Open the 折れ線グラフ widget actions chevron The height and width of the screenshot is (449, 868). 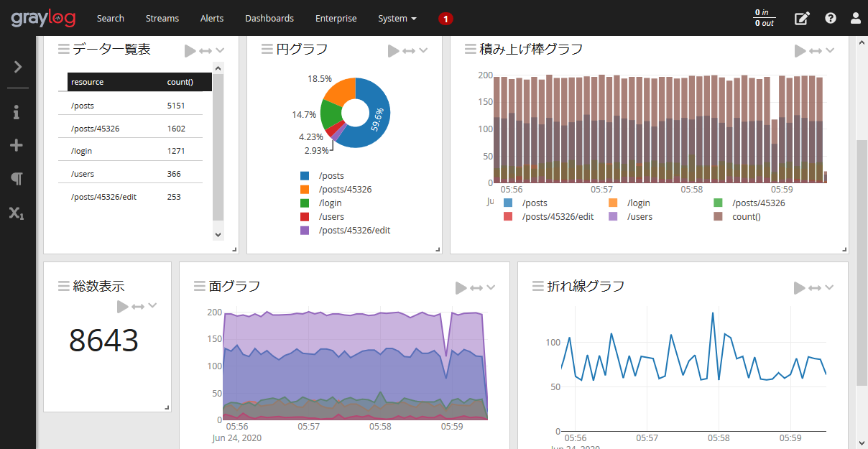pos(829,287)
